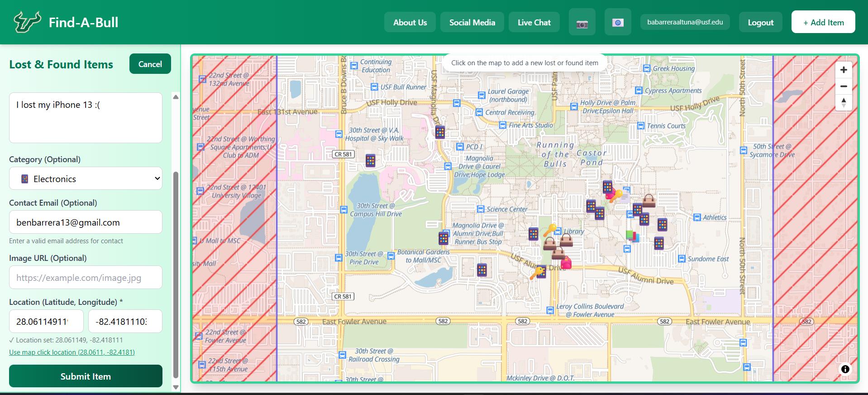Viewport: 868px width, 395px height.
Task: Click the Science Center bus stop icon
Action: [481, 209]
